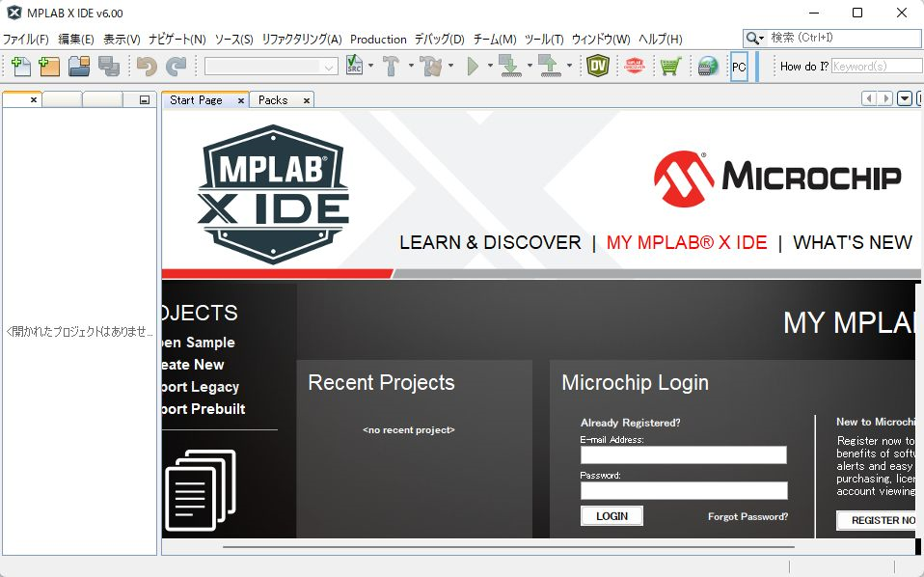Image resolution: width=924 pixels, height=577 pixels.
Task: Open the デバッグ(D) menu
Action: (x=440, y=40)
